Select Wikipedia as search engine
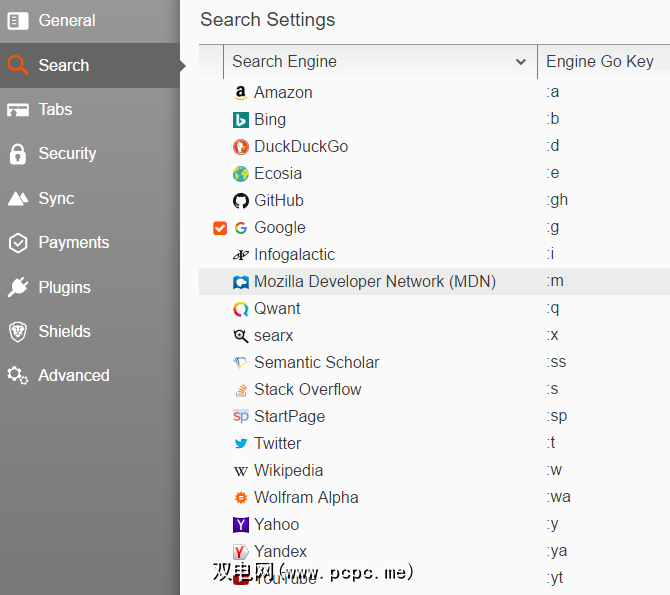This screenshot has height=595, width=670. [x=288, y=471]
